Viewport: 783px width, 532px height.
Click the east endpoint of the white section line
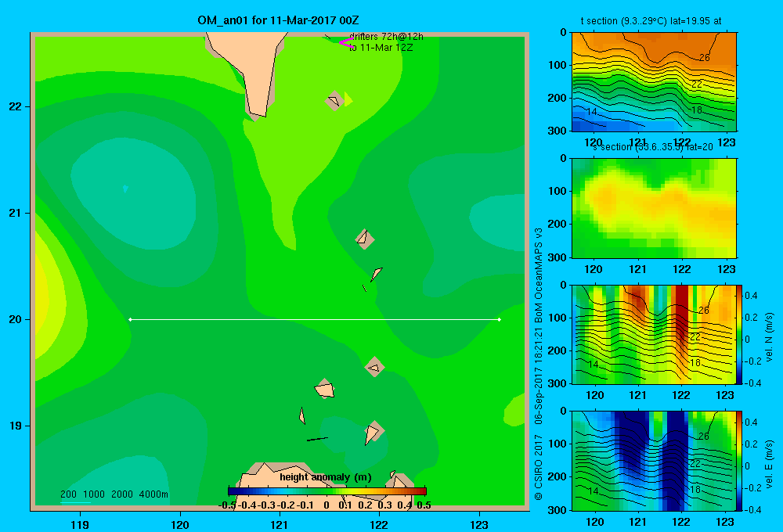point(500,319)
